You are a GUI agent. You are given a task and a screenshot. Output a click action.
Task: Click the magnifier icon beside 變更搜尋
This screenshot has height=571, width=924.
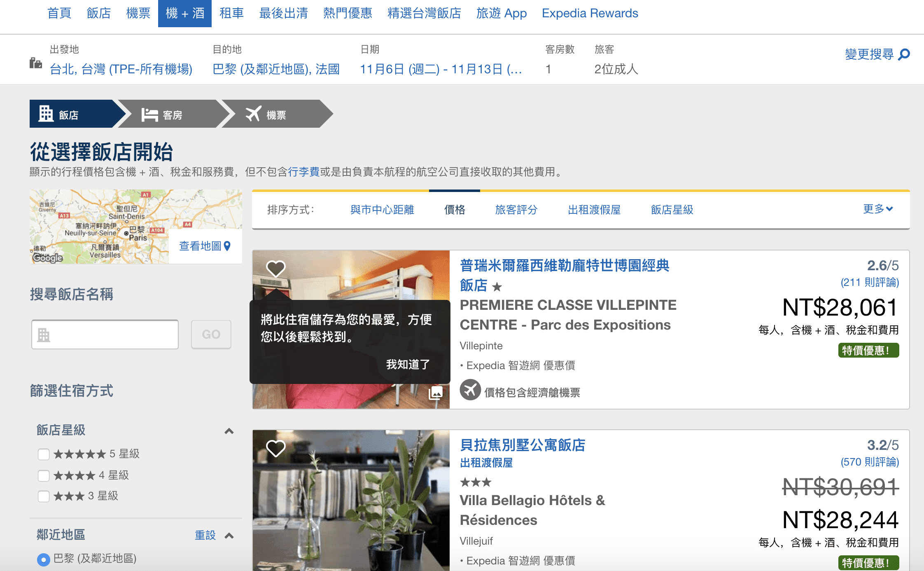(x=904, y=55)
